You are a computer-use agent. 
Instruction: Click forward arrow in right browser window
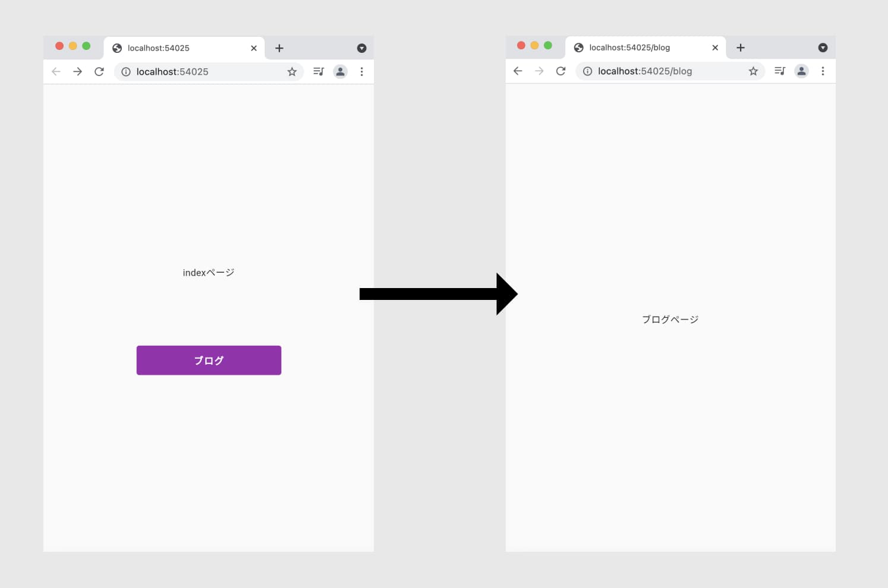[x=539, y=71]
